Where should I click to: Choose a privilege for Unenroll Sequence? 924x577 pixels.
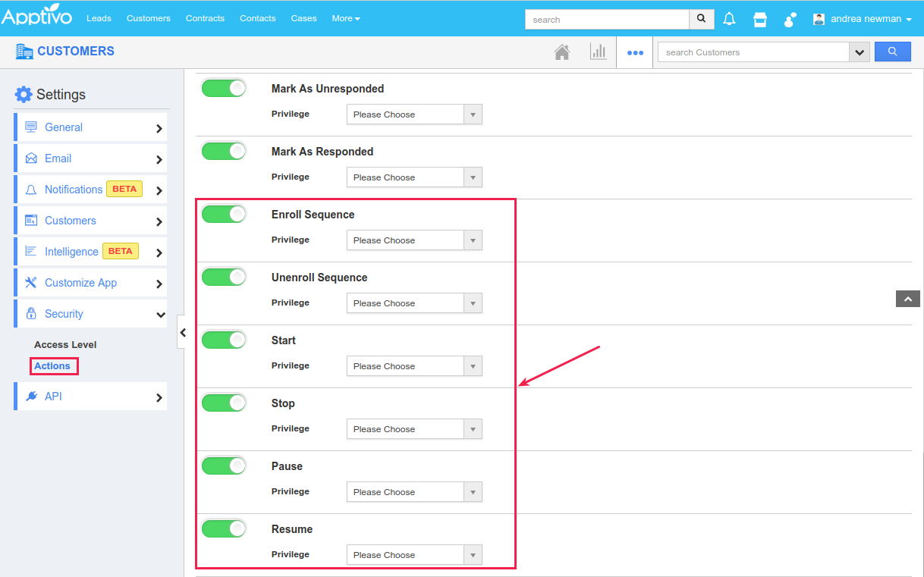coord(414,303)
